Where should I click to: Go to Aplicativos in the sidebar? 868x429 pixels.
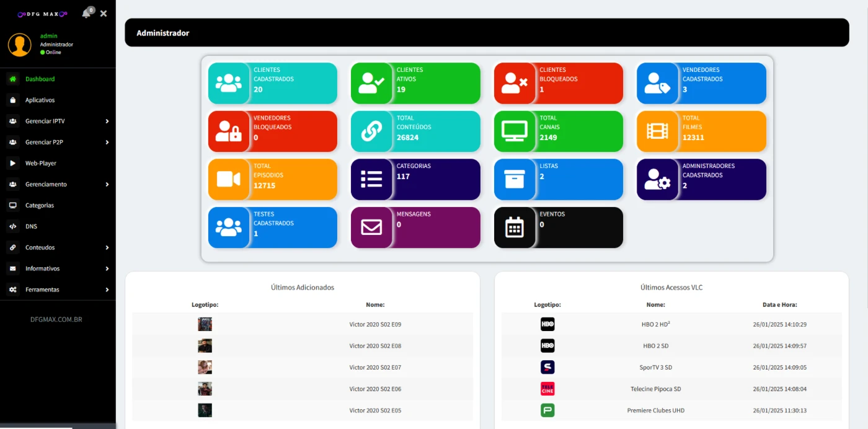point(40,100)
